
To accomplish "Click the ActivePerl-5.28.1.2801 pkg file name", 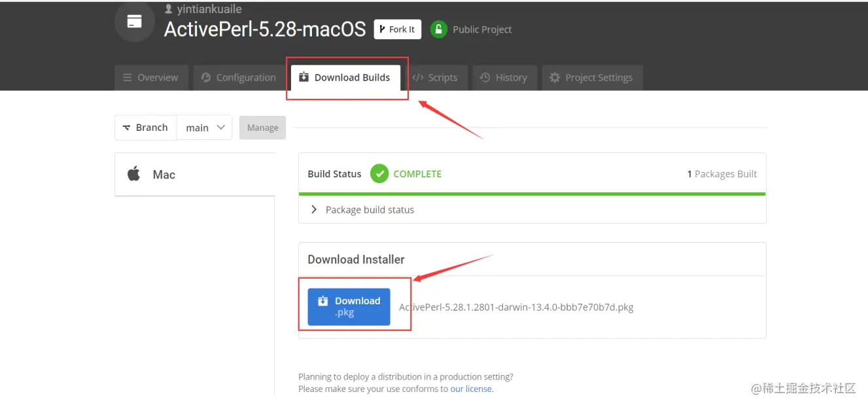I will click(516, 307).
